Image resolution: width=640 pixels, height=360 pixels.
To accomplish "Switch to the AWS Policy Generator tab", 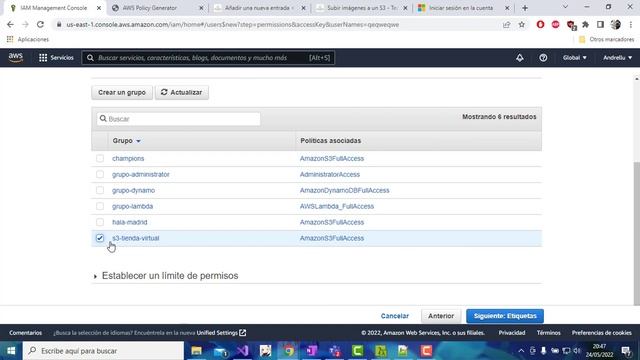I will (x=149, y=8).
